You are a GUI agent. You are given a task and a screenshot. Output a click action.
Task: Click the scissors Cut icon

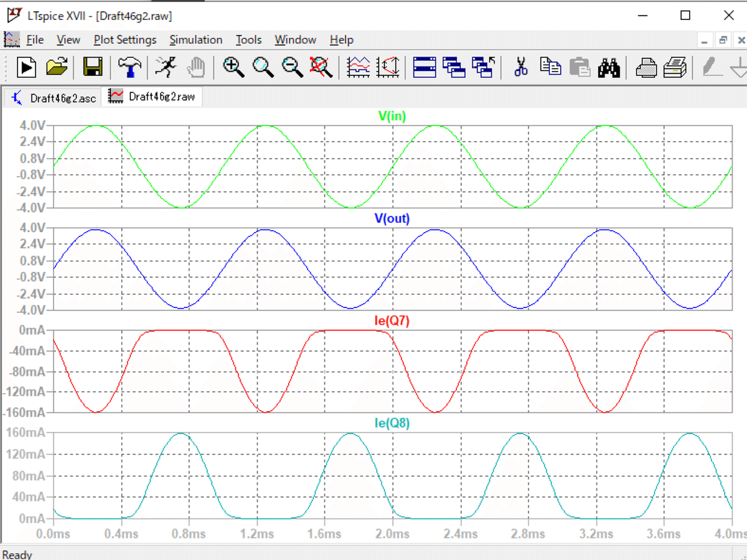[521, 67]
